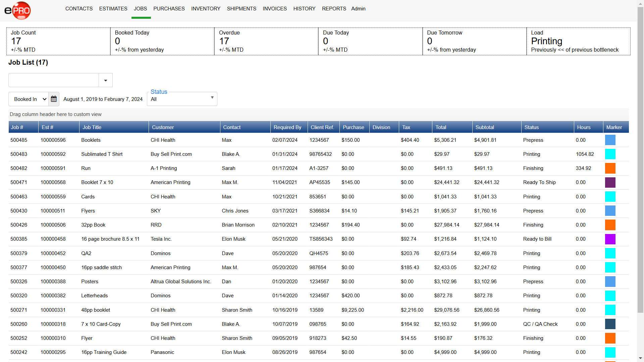Click the scrollbar down arrow
The width and height of the screenshot is (644, 362).
coord(640,359)
